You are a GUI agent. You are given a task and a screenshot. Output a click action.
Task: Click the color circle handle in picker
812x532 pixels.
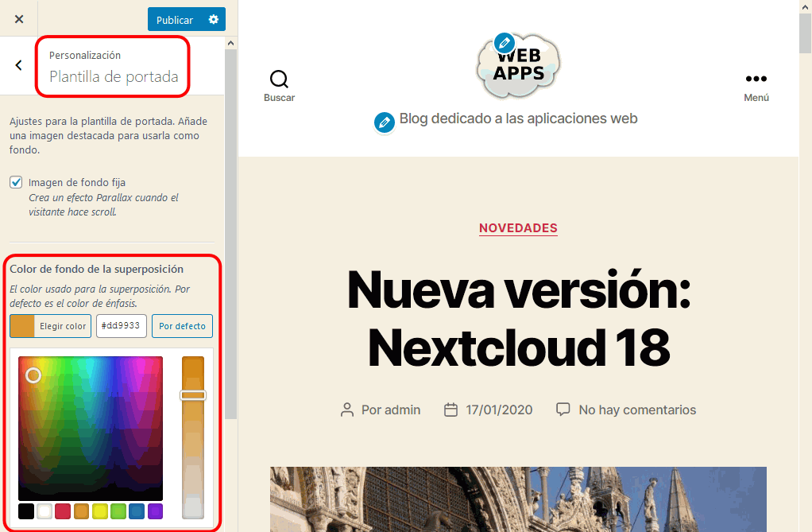(x=33, y=375)
